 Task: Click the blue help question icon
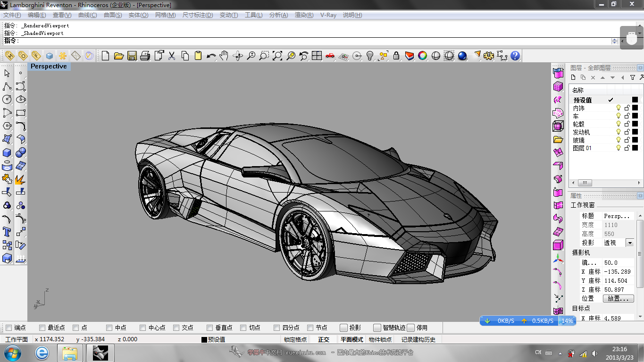(515, 56)
